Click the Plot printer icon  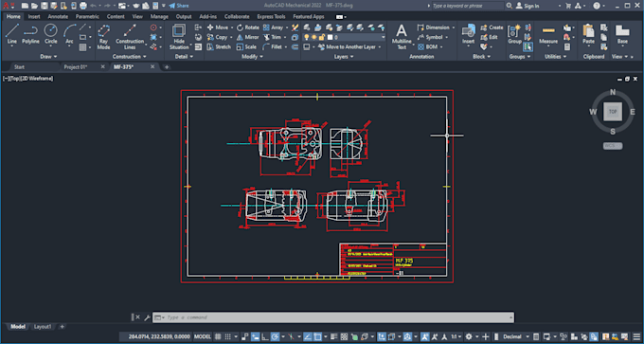click(83, 6)
